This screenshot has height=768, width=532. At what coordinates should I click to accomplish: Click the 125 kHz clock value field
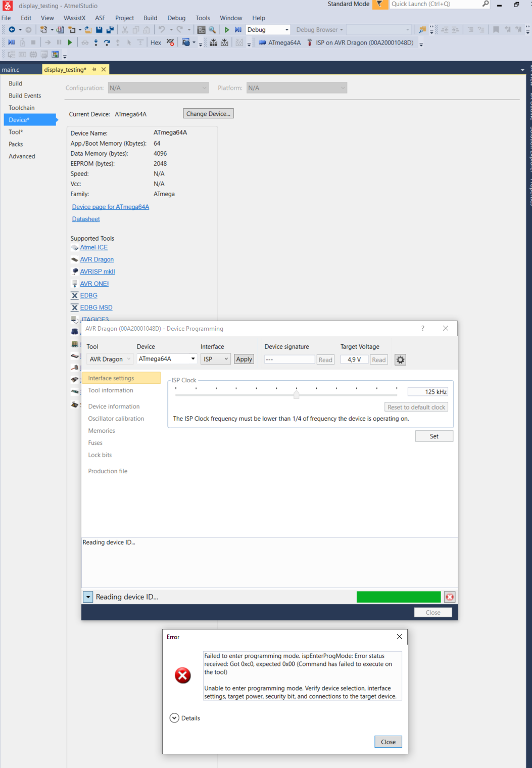click(427, 392)
